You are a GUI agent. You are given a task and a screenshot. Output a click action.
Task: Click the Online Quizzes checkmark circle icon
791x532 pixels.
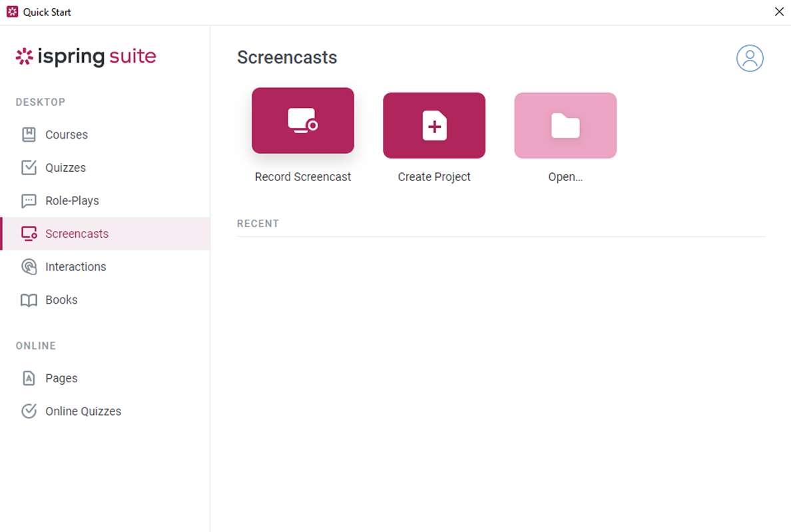pos(29,411)
